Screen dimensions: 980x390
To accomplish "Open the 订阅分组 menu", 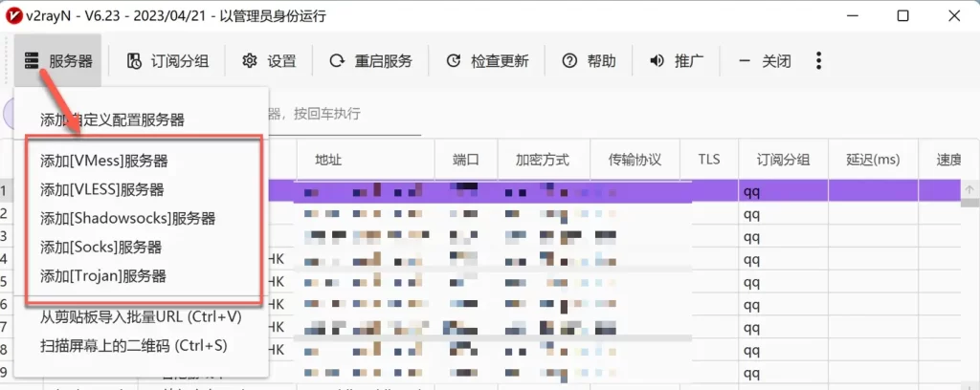I will [167, 60].
